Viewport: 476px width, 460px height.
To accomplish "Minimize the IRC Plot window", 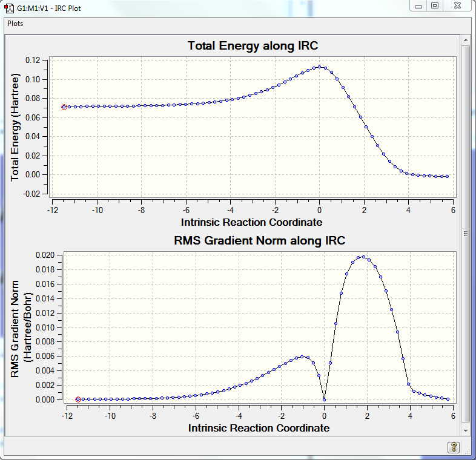I will coord(418,6).
